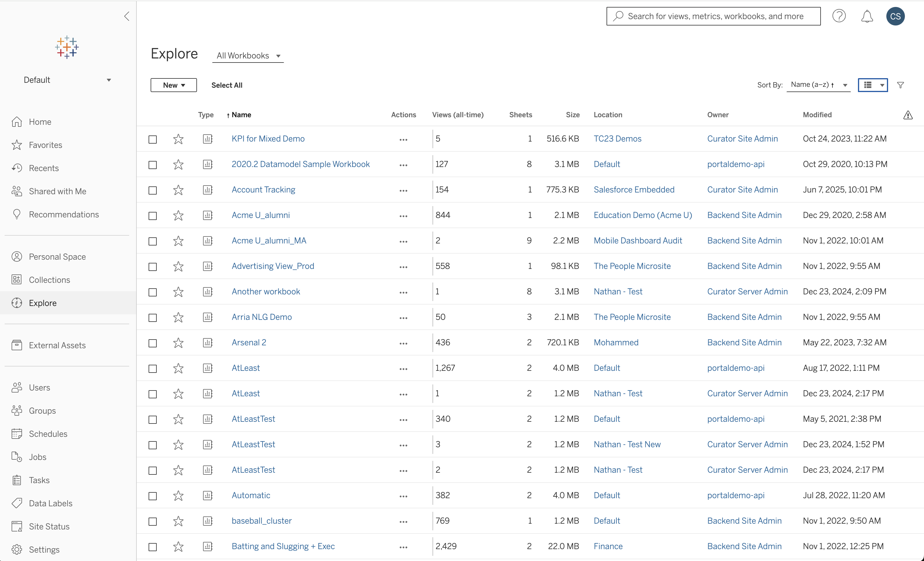924x561 pixels.
Task: Click the Select All button
Action: tap(227, 85)
